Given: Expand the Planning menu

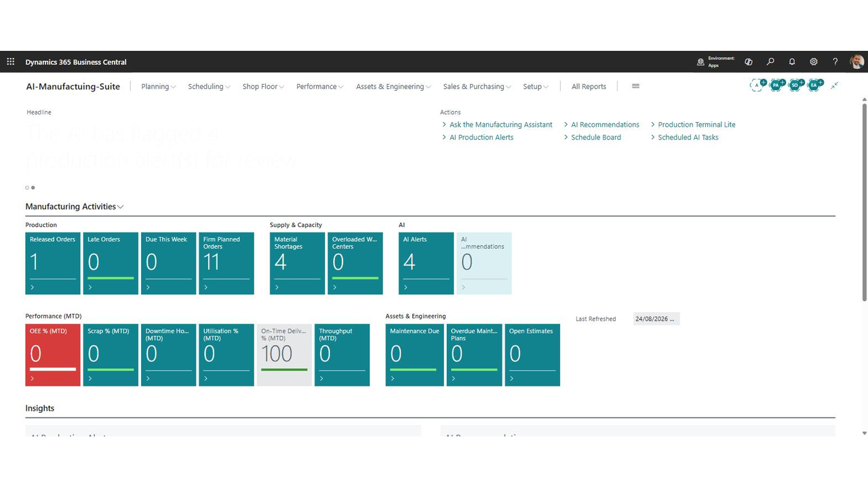Looking at the screenshot, I should (x=159, y=87).
